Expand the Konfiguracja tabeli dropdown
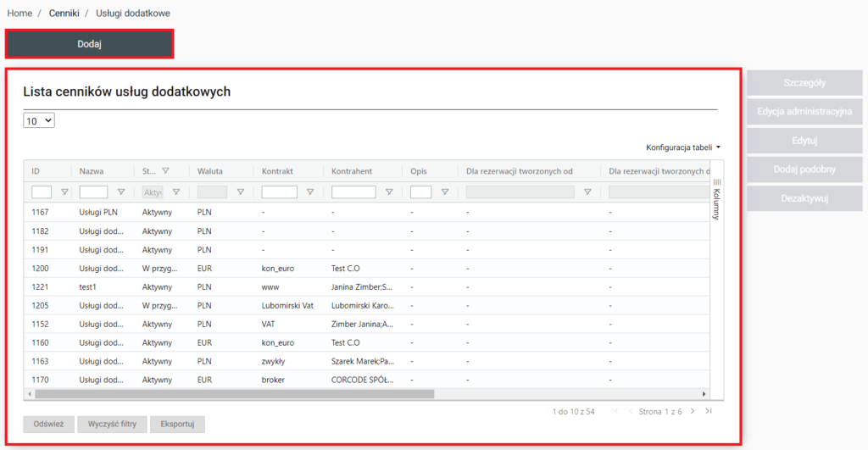868x450 pixels. click(683, 147)
